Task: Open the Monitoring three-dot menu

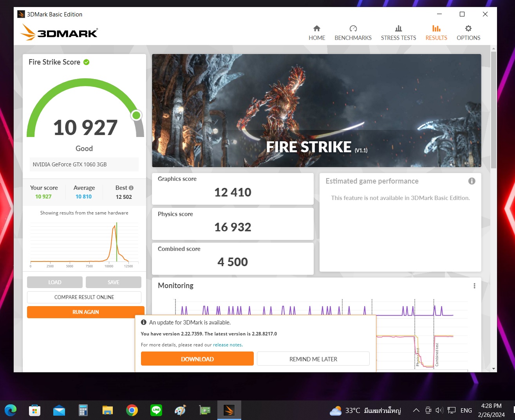Action: point(474,286)
